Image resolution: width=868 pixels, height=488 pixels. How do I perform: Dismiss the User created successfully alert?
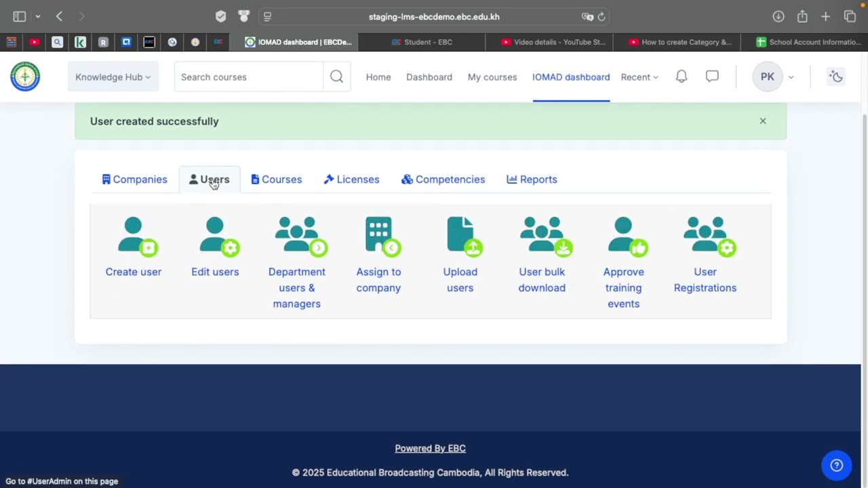click(763, 121)
